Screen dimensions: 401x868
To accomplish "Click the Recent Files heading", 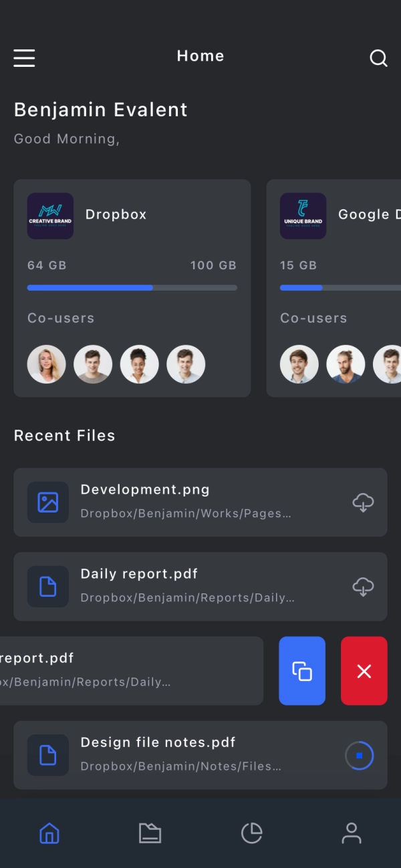I will point(65,436).
